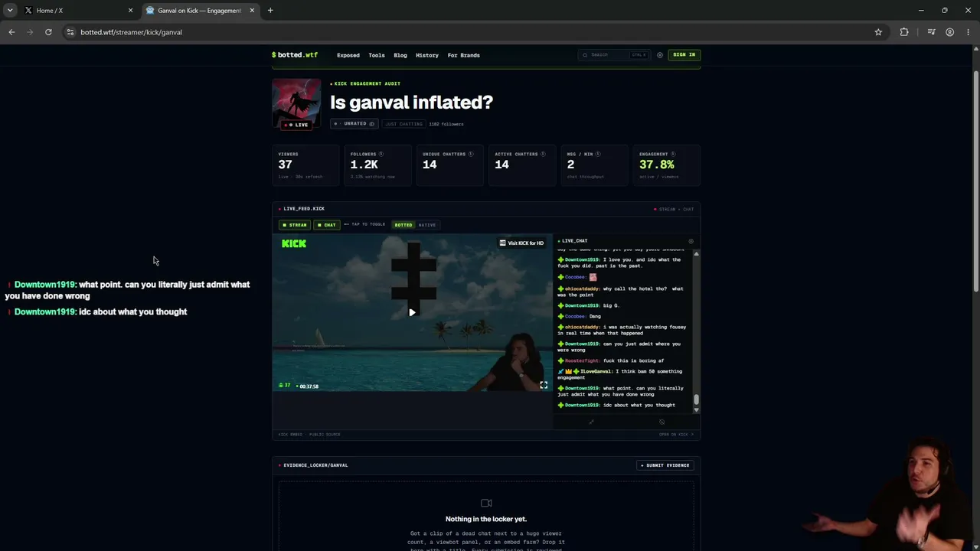Image resolution: width=980 pixels, height=551 pixels.
Task: Click the 1.2K followers value
Action: click(x=364, y=165)
